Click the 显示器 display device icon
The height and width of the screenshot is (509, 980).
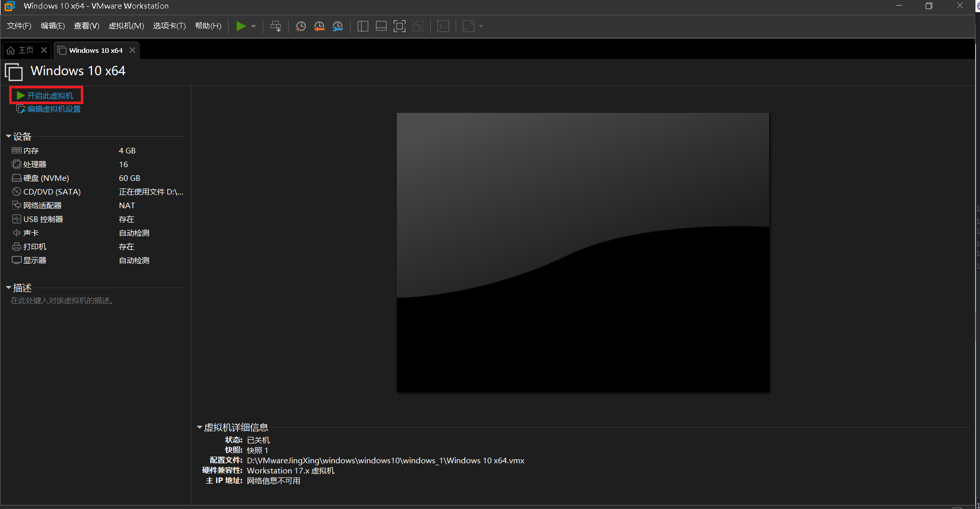point(17,260)
